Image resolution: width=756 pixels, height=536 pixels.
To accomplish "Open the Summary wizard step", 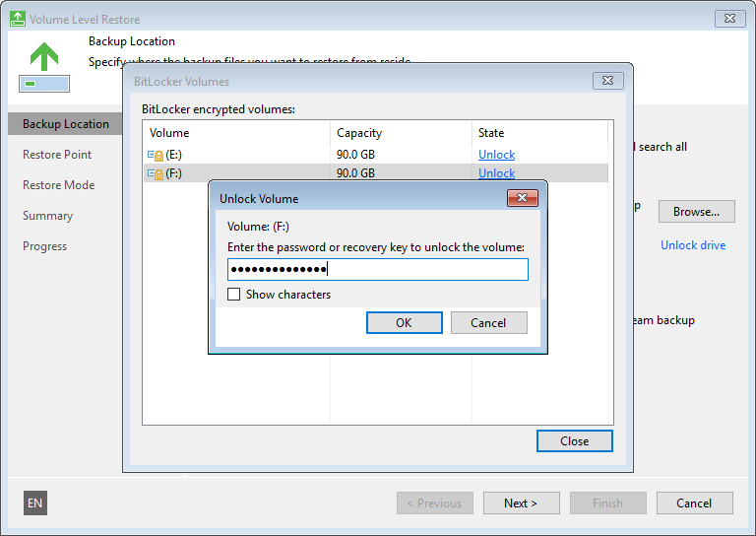I will (x=47, y=216).
